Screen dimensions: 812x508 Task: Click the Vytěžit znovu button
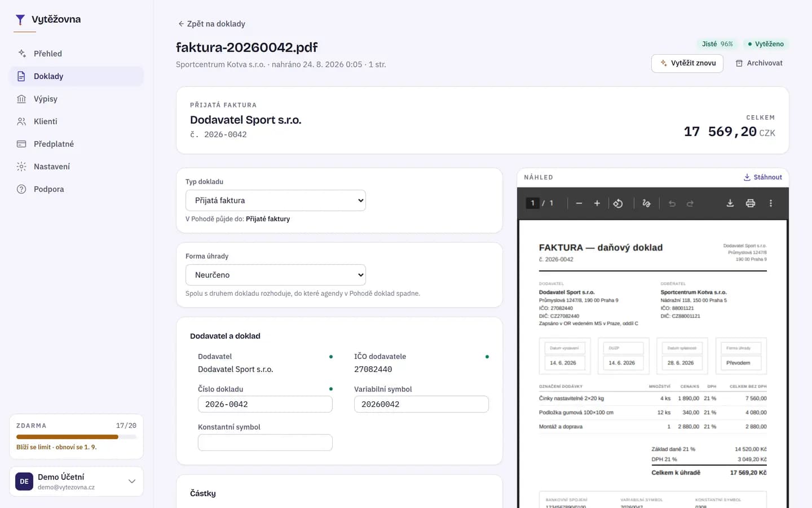coord(687,63)
